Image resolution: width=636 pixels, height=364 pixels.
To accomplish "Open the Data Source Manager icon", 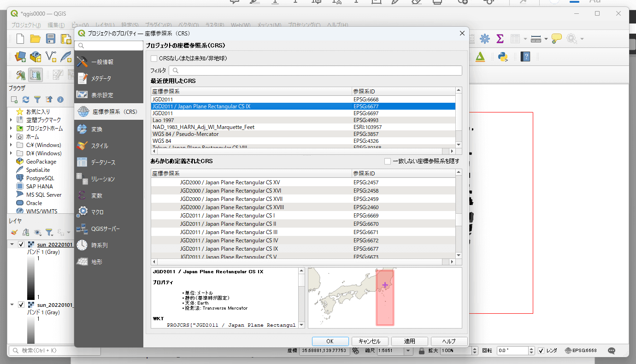I will pos(20,57).
